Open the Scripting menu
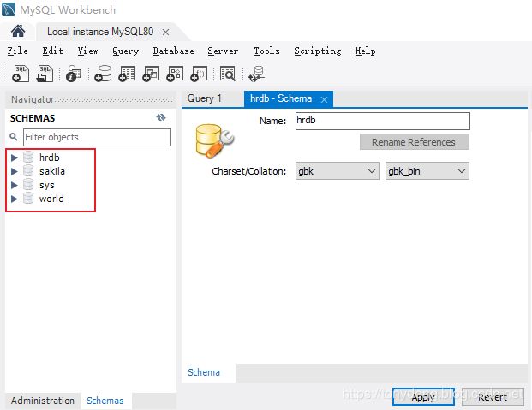This screenshot has width=532, height=410. 318,51
